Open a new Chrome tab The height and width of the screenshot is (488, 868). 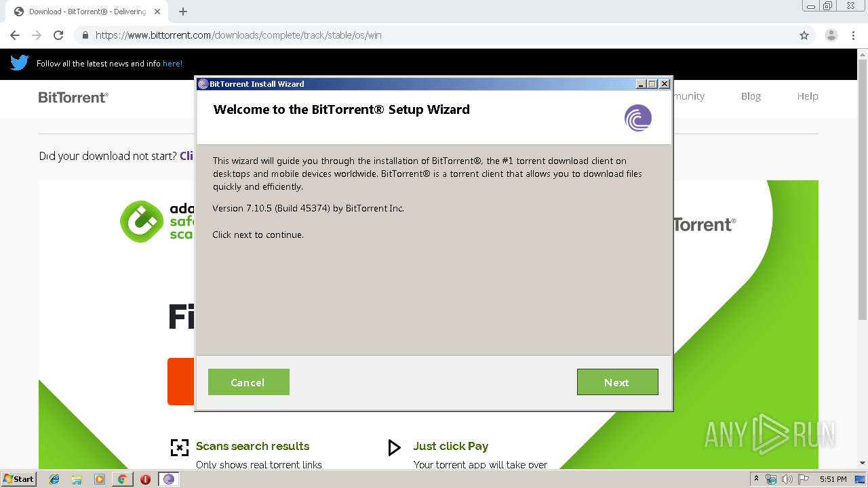[x=183, y=12]
